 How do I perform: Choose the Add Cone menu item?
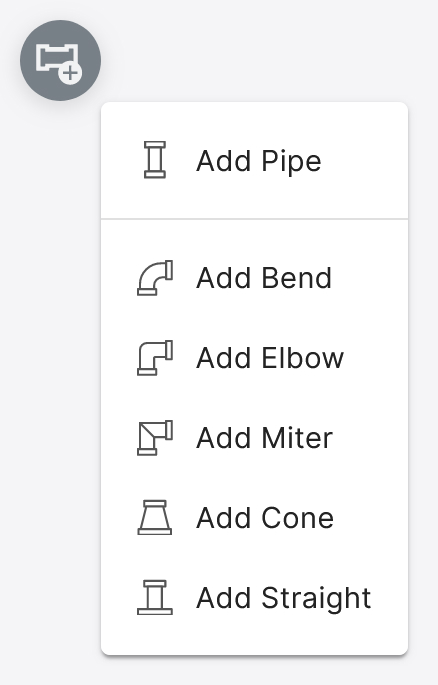click(255, 518)
